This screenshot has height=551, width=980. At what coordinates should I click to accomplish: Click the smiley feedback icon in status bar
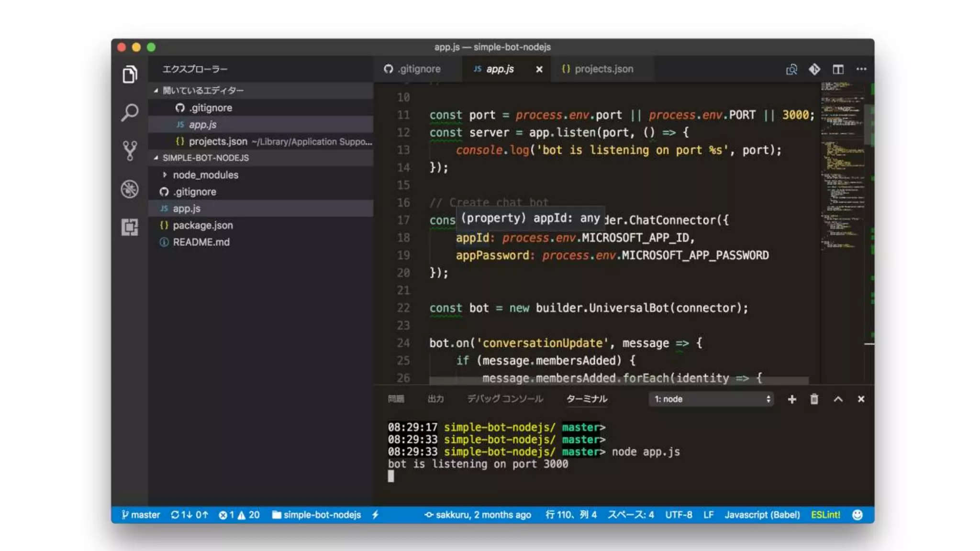tap(857, 515)
